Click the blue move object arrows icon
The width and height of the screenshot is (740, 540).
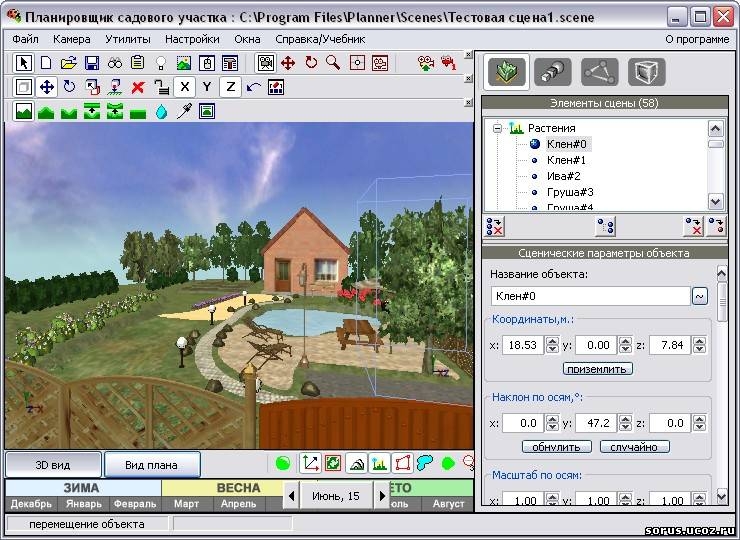[x=47, y=87]
